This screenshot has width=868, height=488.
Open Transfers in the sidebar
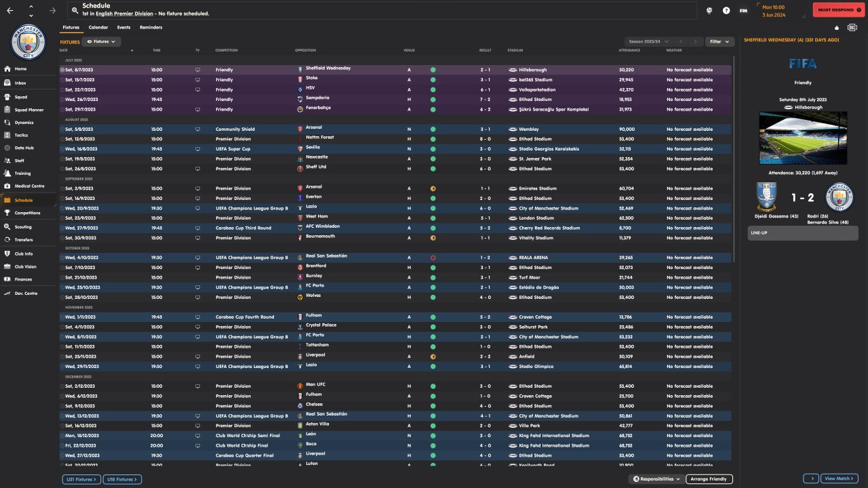coord(28,239)
